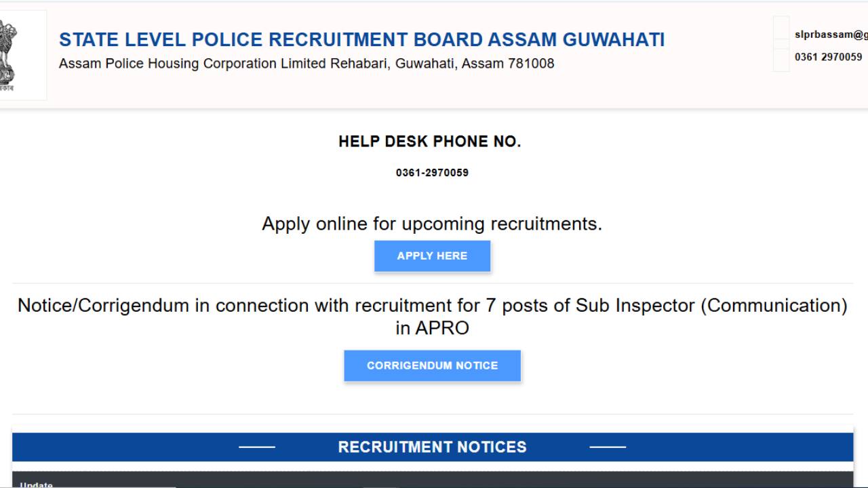Click the Apply online for upcoming recruitments text

point(432,224)
